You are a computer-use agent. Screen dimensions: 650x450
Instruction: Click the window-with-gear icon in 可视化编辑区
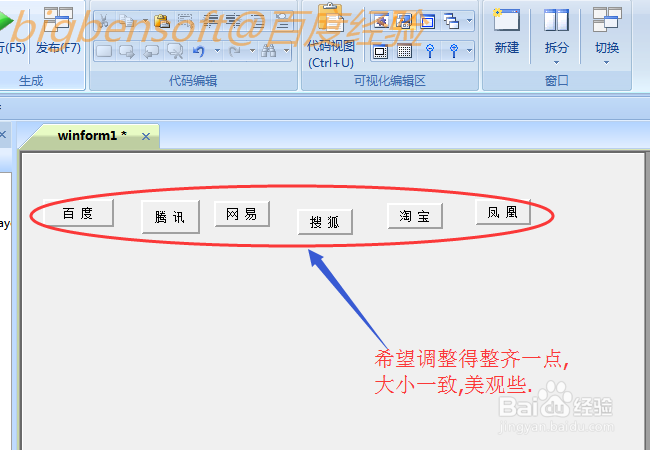pyautogui.click(x=381, y=21)
